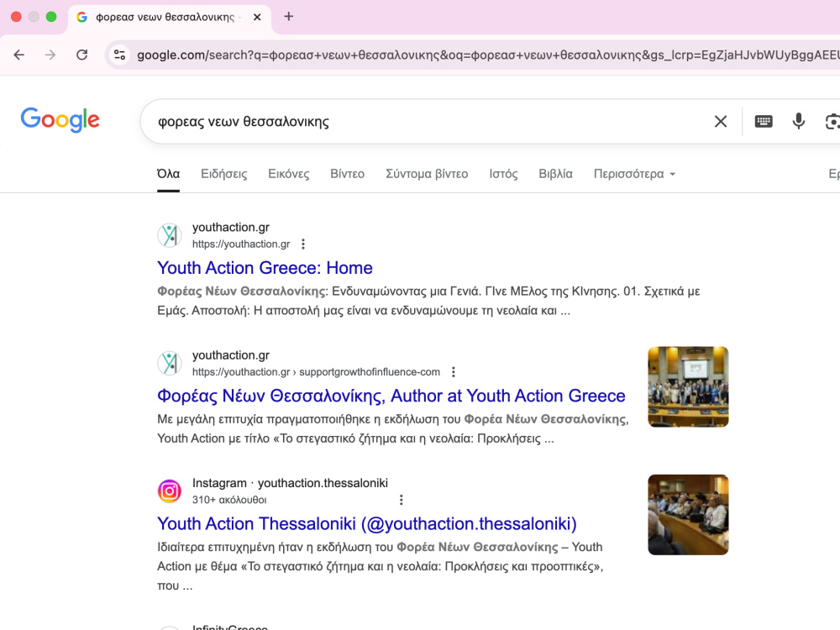This screenshot has height=630, width=840.
Task: Open more options for the Instagram result
Action: (x=402, y=500)
